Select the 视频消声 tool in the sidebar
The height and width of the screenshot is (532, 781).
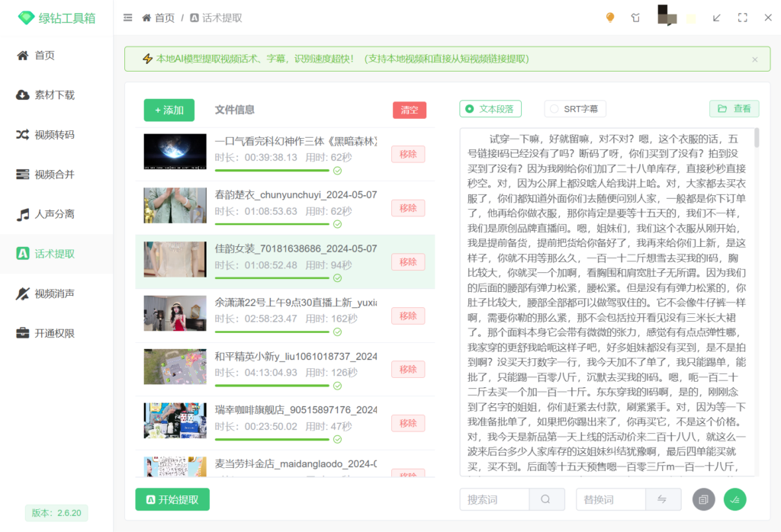click(x=56, y=293)
